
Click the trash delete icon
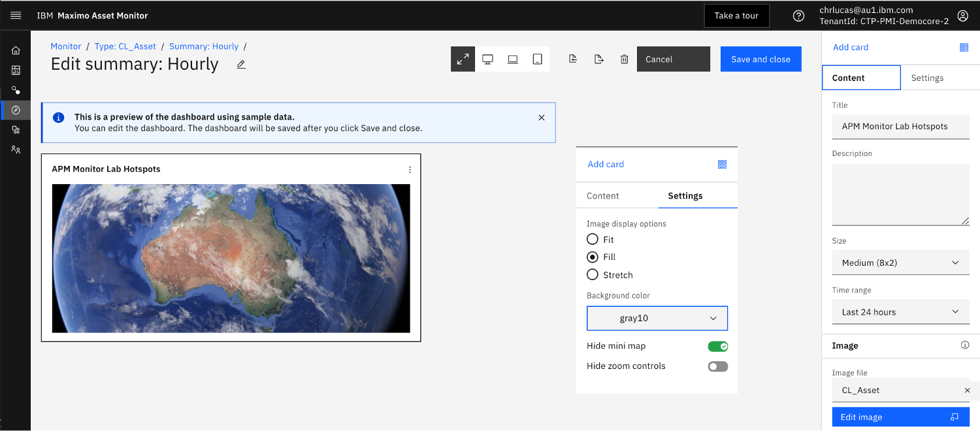pos(624,59)
